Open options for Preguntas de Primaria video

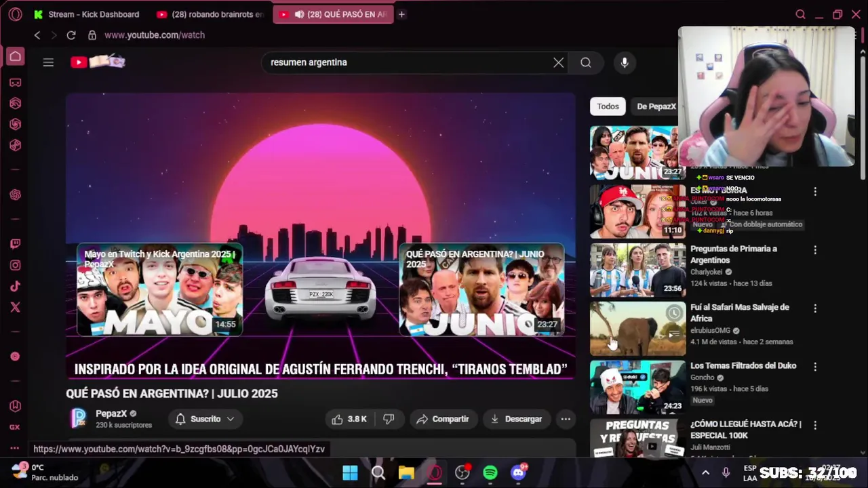(815, 250)
